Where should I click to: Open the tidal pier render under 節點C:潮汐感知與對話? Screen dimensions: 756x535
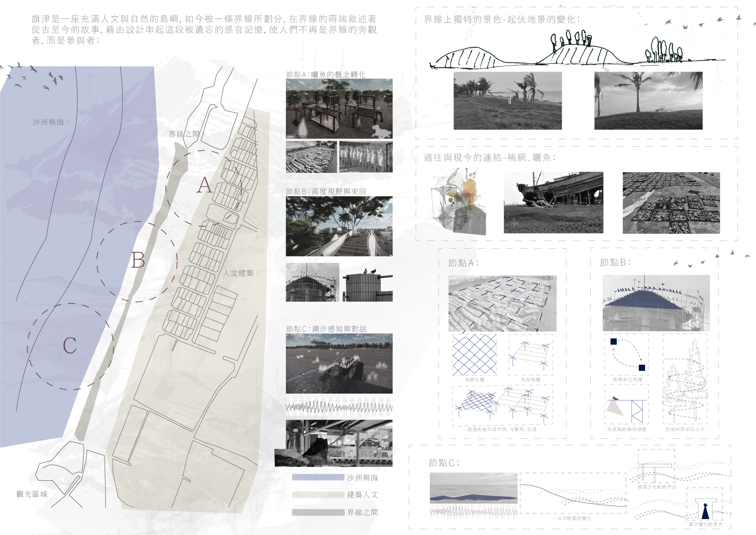(x=339, y=363)
